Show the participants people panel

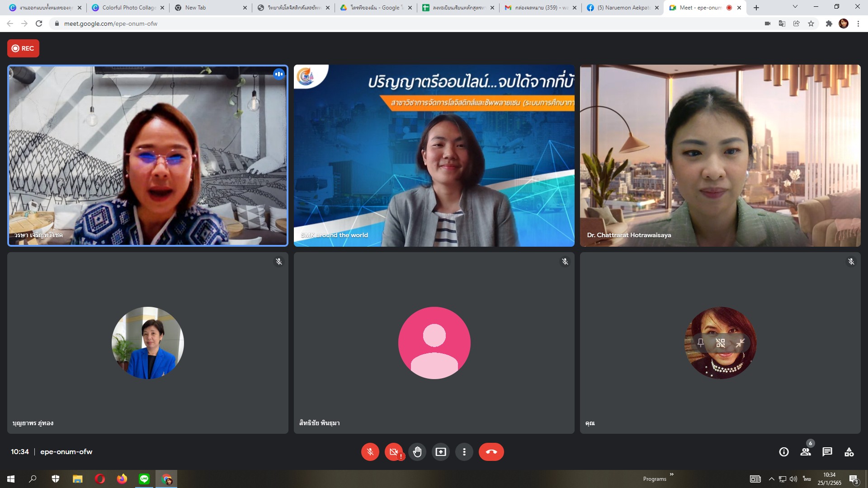coord(806,452)
